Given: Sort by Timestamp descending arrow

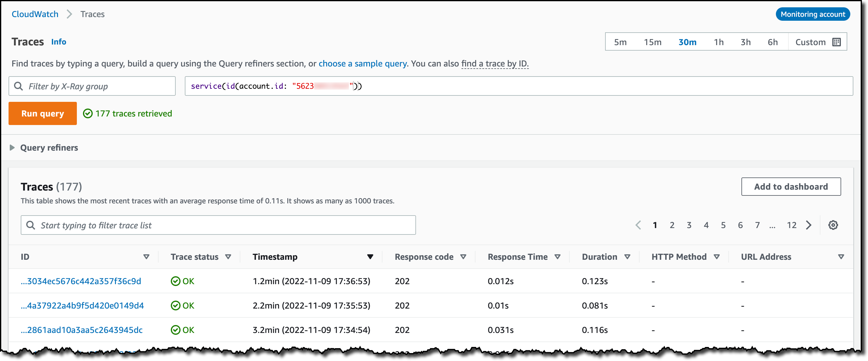Looking at the screenshot, I should click(370, 257).
